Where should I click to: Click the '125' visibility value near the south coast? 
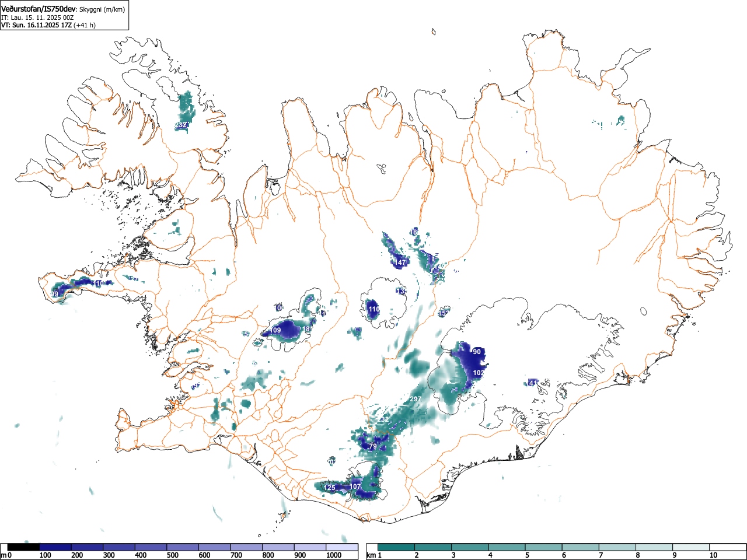tap(330, 488)
